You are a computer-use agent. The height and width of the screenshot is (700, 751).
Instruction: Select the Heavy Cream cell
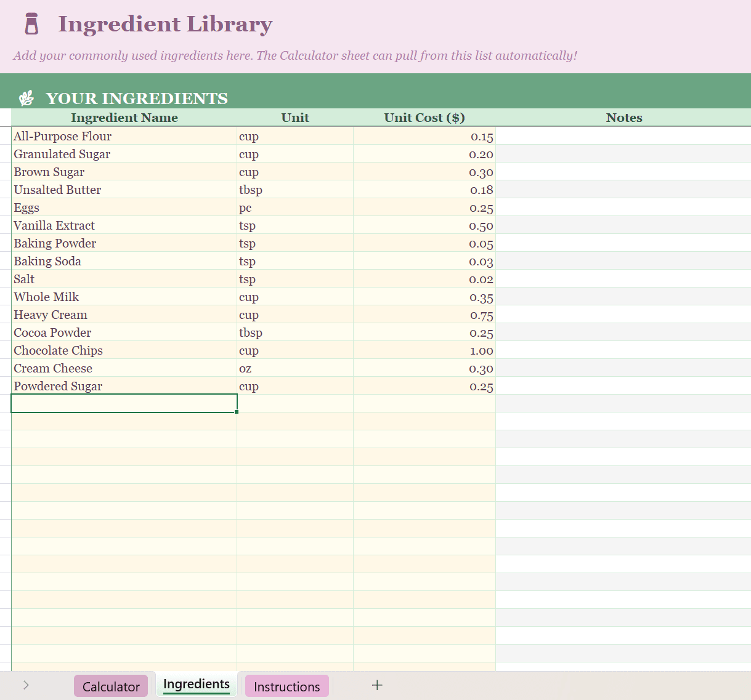click(x=124, y=315)
